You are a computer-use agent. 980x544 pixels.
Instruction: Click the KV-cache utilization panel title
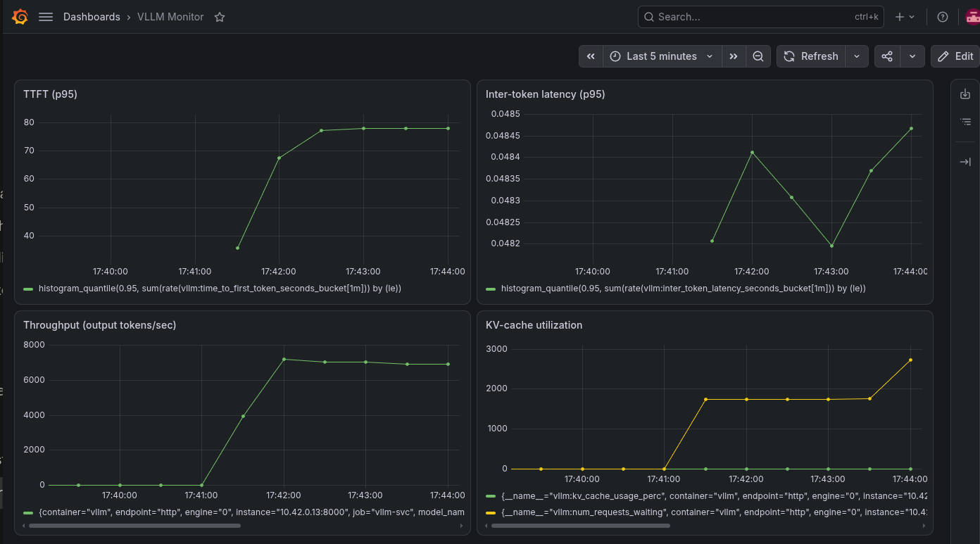point(534,325)
